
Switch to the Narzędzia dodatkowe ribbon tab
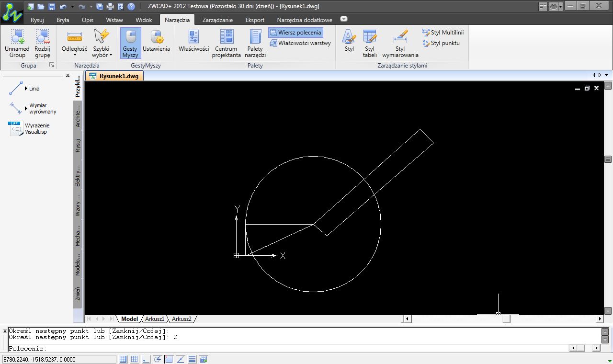(x=305, y=20)
